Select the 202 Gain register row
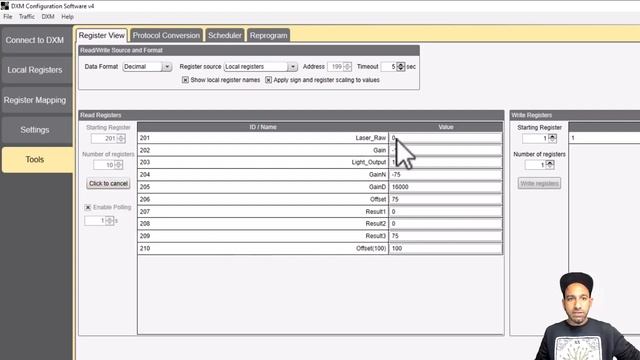Screen dimensions: 640x360 [x=320, y=150]
